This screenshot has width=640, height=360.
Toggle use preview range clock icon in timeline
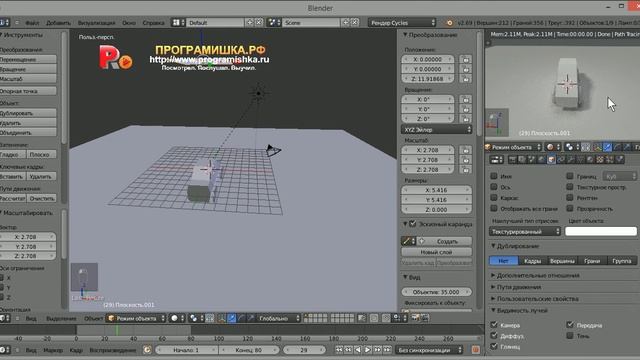147,350
